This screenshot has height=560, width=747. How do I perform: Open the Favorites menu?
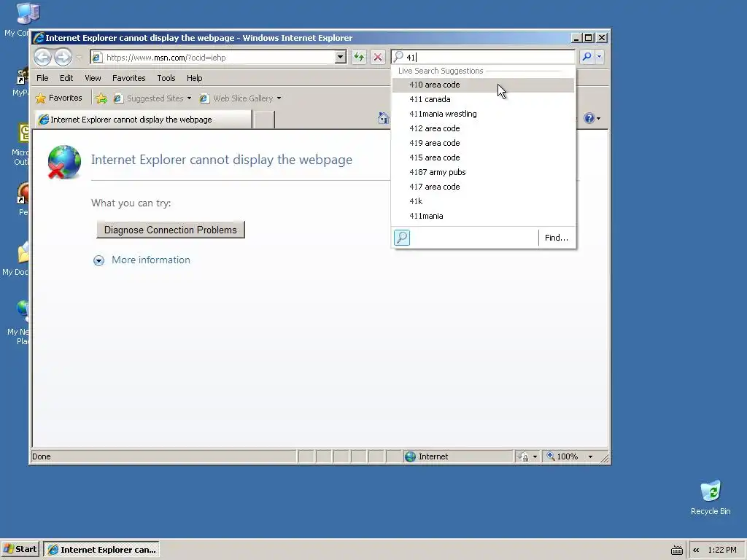pyautogui.click(x=128, y=78)
